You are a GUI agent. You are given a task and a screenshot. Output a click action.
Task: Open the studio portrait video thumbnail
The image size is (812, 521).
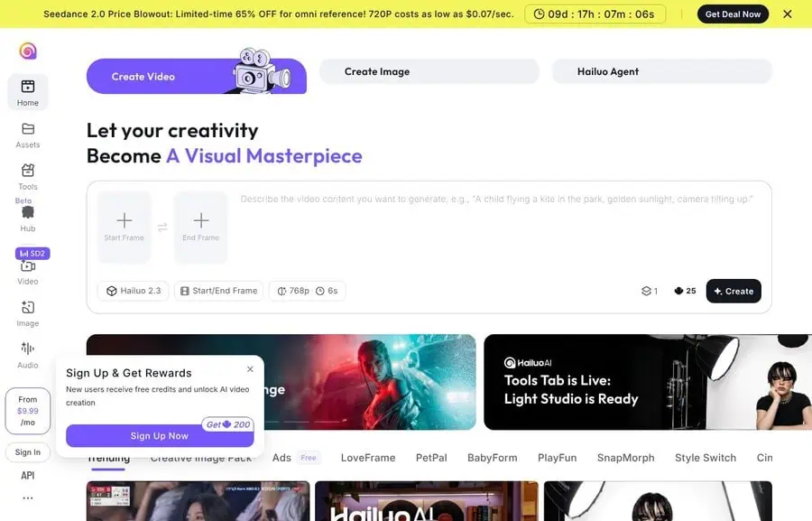point(658,501)
